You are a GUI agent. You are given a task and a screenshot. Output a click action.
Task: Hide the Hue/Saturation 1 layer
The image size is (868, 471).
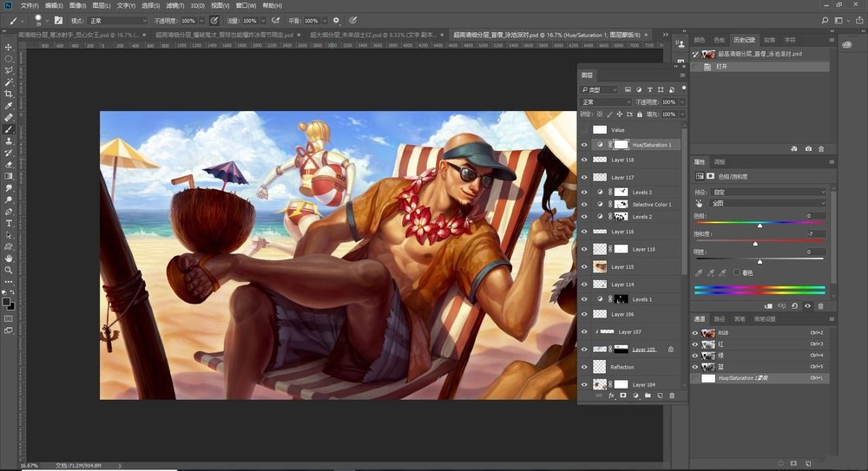click(x=584, y=145)
